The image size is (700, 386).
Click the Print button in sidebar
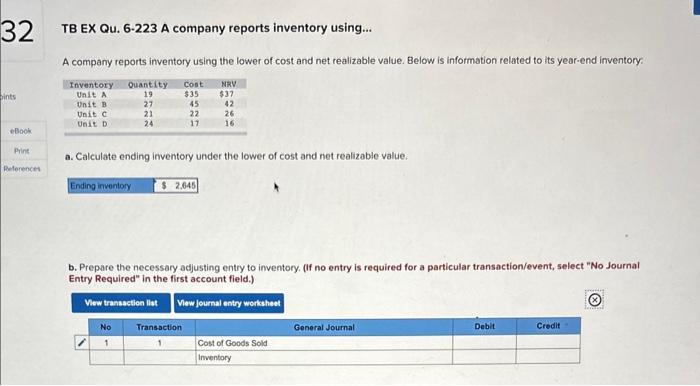pyautogui.click(x=21, y=151)
